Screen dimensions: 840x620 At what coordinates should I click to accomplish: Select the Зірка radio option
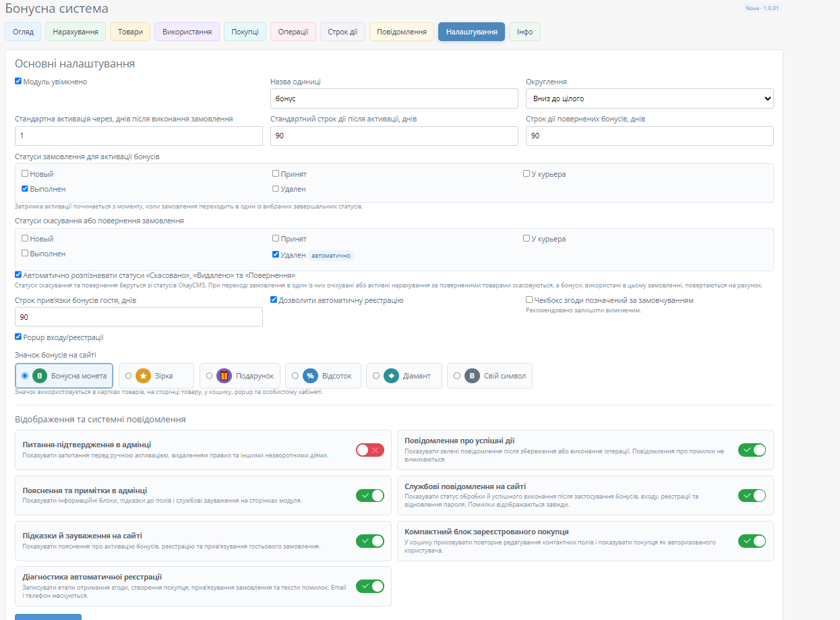(129, 376)
